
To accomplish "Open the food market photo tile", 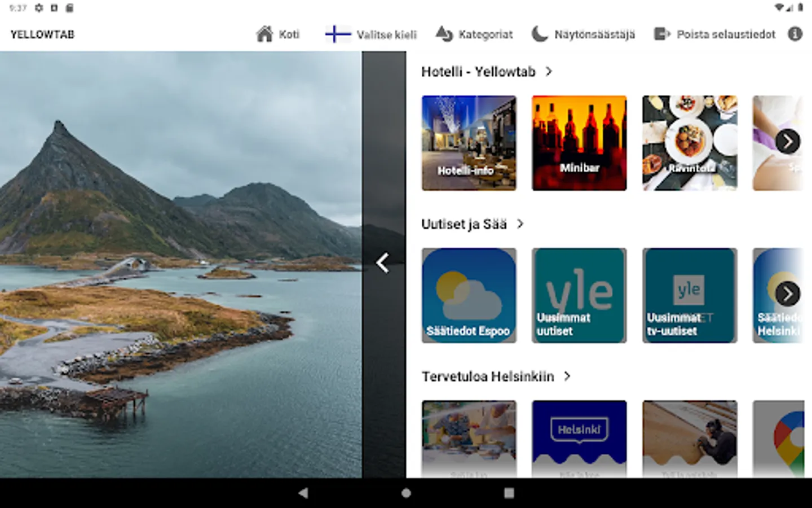I will pos(469,439).
